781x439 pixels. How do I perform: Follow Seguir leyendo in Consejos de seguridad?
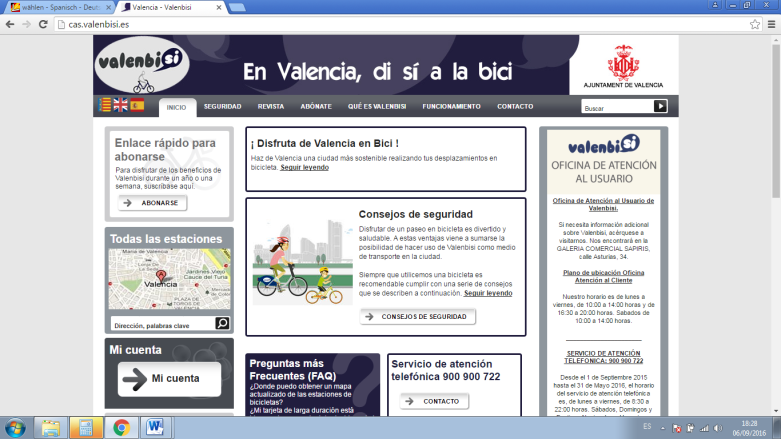click(x=488, y=293)
